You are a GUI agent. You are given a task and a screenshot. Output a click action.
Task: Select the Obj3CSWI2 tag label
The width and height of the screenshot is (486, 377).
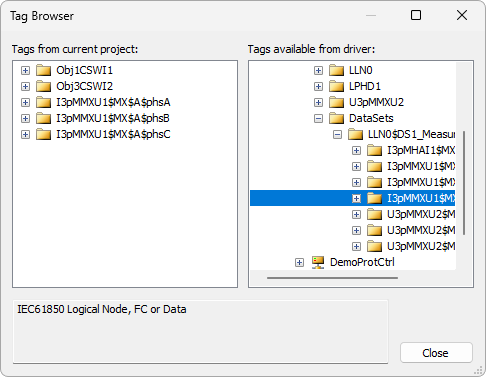85,86
